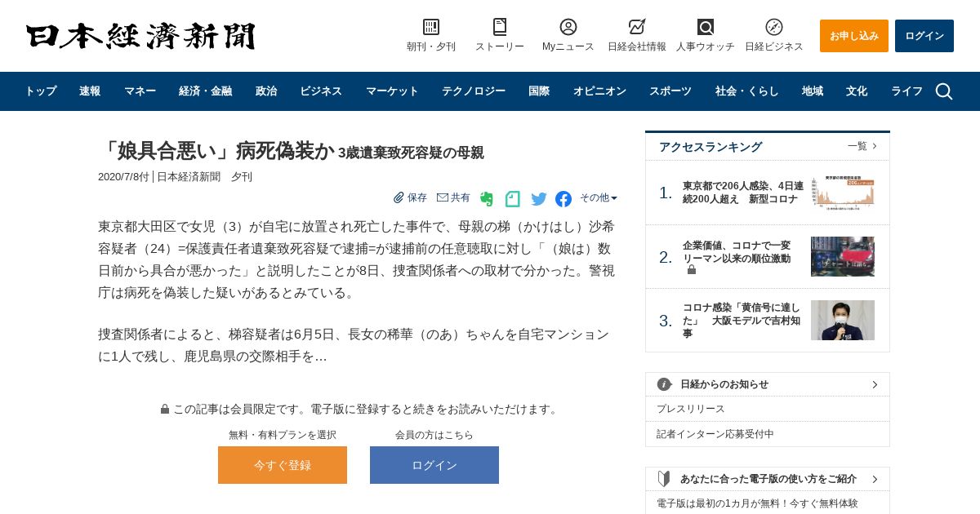Click the orange 今すぐ登録 button
Screen dimensions: 980x514
click(x=283, y=465)
